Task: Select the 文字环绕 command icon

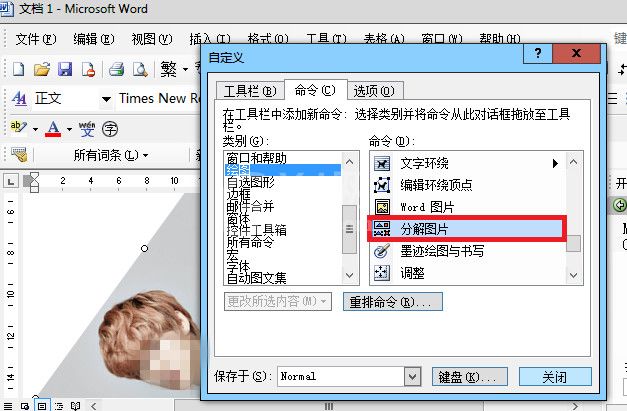Action: click(x=382, y=164)
